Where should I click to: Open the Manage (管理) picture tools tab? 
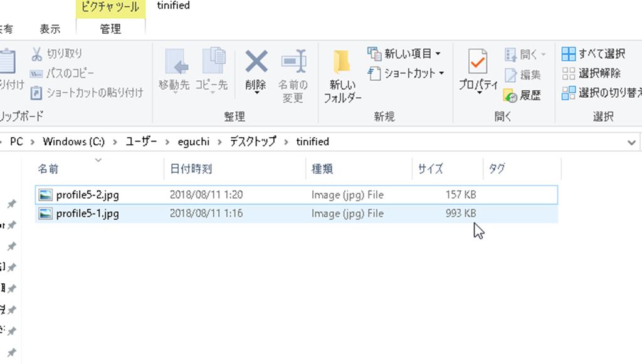pyautogui.click(x=110, y=29)
